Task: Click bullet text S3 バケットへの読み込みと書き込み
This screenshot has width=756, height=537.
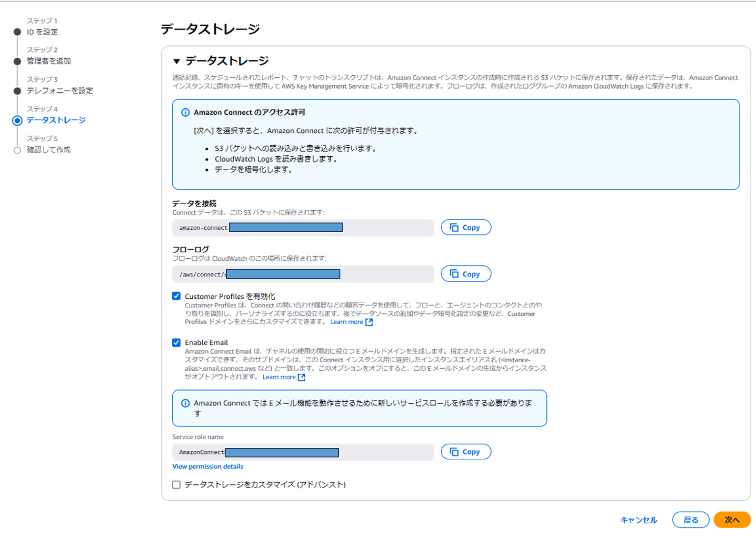Action: (296, 149)
